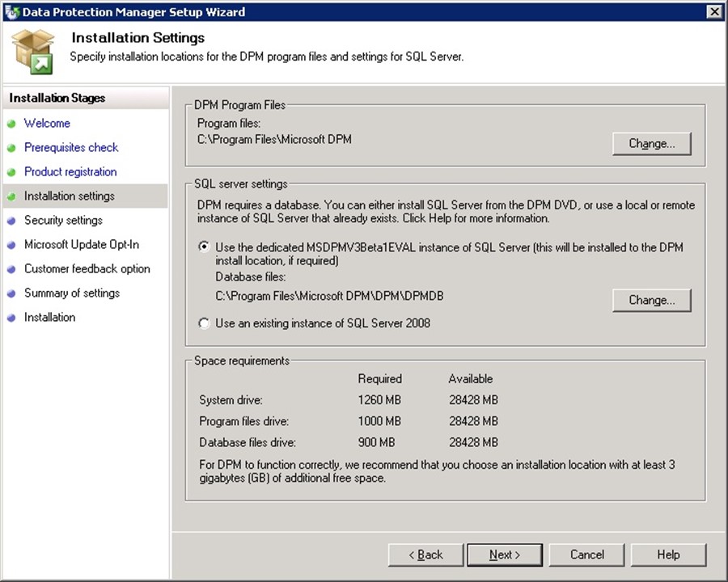The image size is (728, 582).
Task: Go to Prerequisites check stage
Action: click(x=71, y=148)
